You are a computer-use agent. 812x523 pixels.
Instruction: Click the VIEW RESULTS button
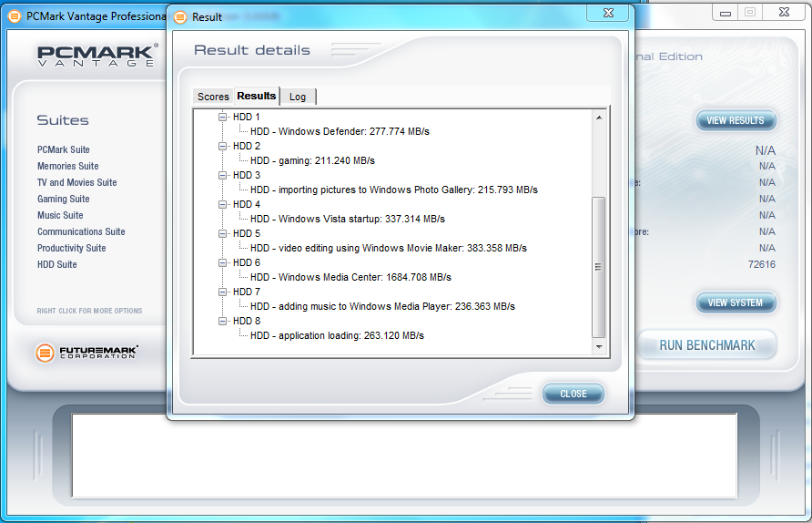coord(736,120)
